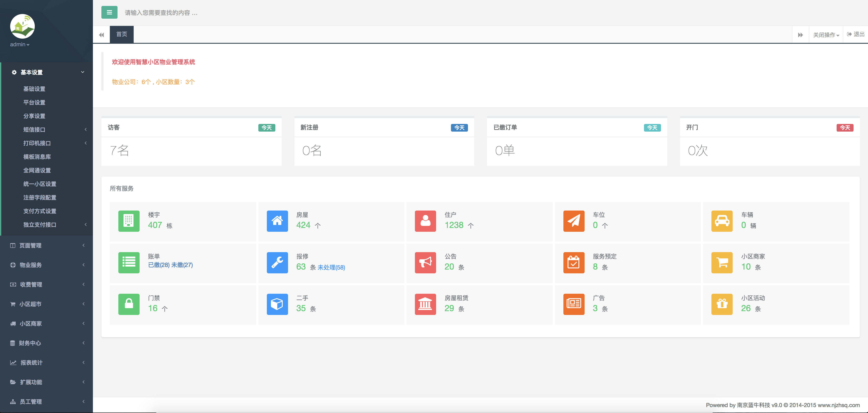Open 平台设置 in the sidebar

(34, 103)
